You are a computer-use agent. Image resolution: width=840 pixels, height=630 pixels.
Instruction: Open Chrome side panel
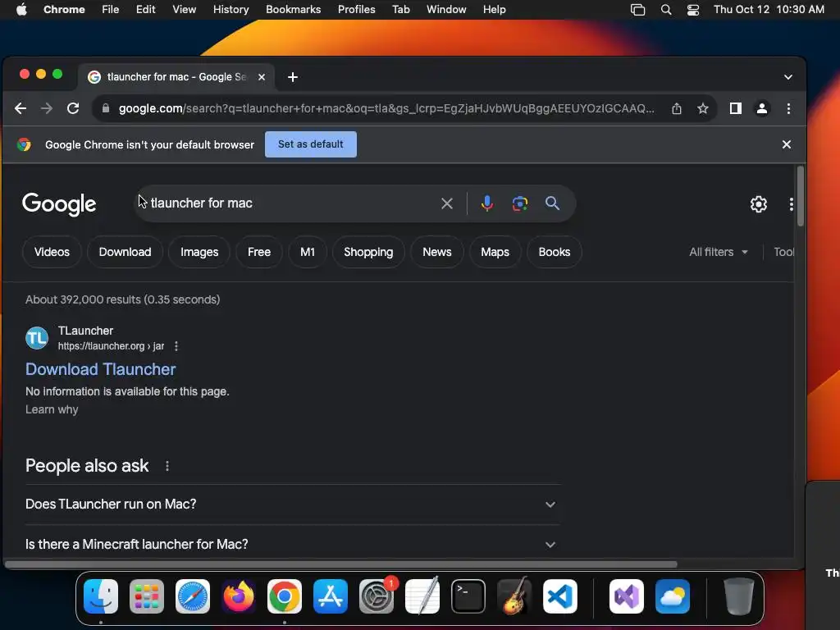pyautogui.click(x=736, y=109)
